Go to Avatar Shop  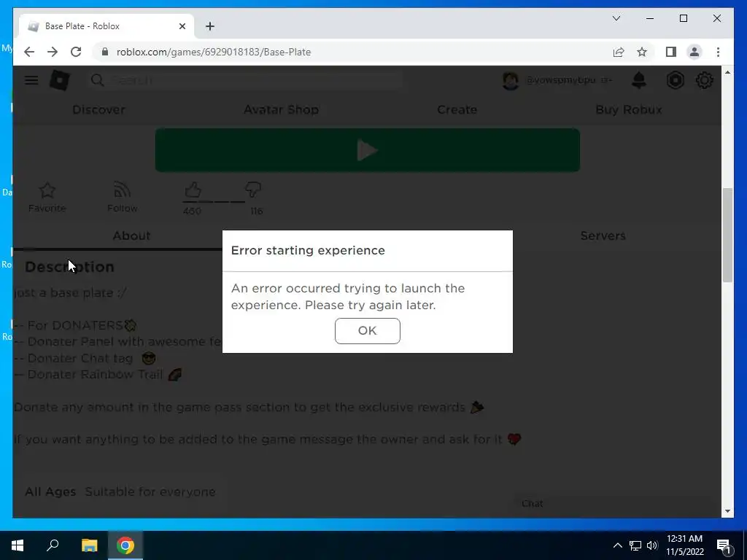pos(281,109)
